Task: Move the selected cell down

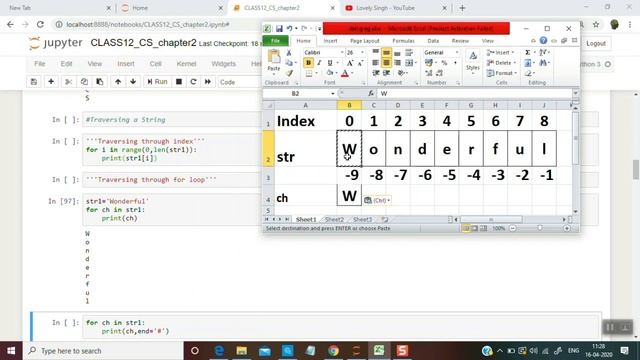Action: (133, 82)
